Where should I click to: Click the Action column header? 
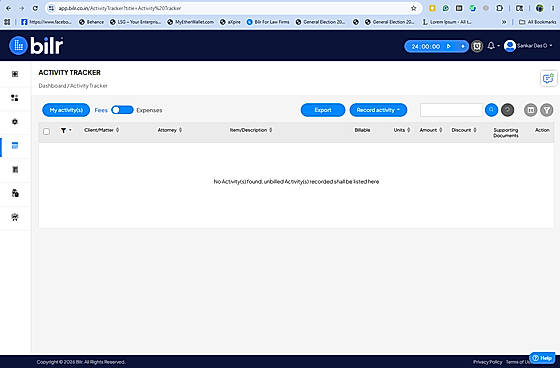click(542, 130)
